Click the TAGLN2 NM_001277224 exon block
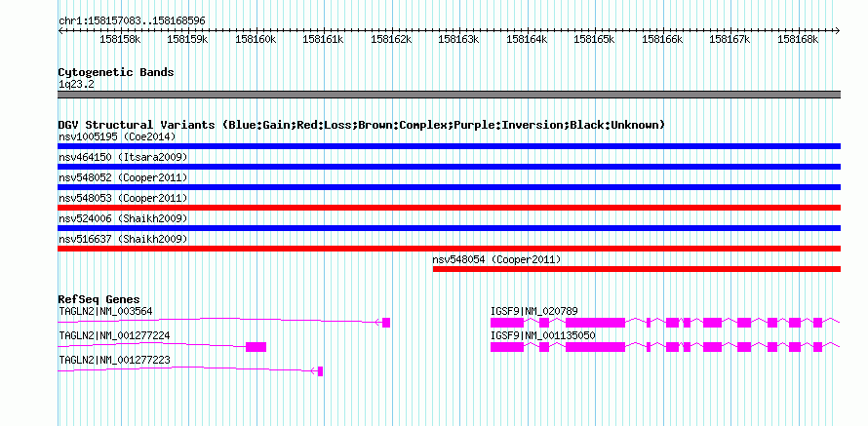 (256, 347)
